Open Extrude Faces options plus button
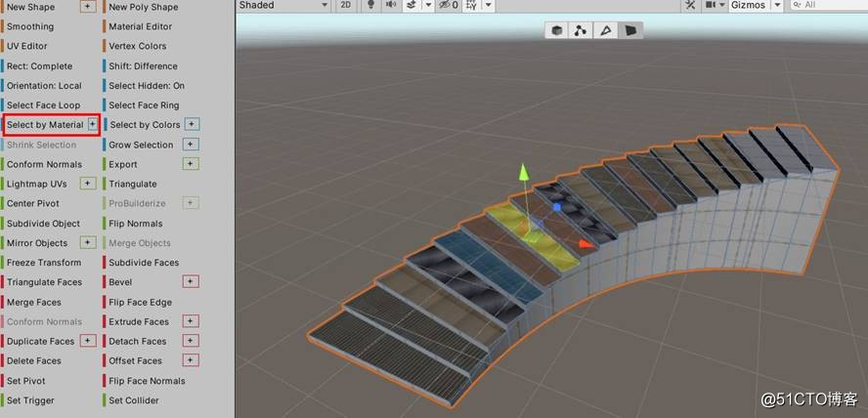This screenshot has height=418, width=868. (x=191, y=320)
